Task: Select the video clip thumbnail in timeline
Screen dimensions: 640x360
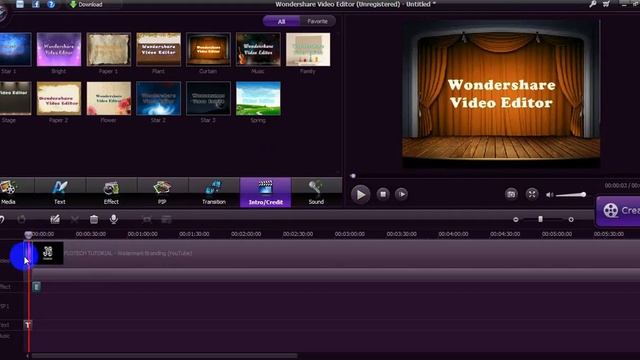Action: pos(48,253)
